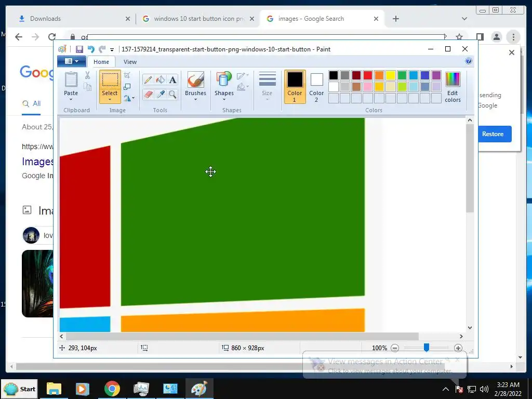Save the image using quick access Save icon
The image size is (532, 399).
click(79, 49)
